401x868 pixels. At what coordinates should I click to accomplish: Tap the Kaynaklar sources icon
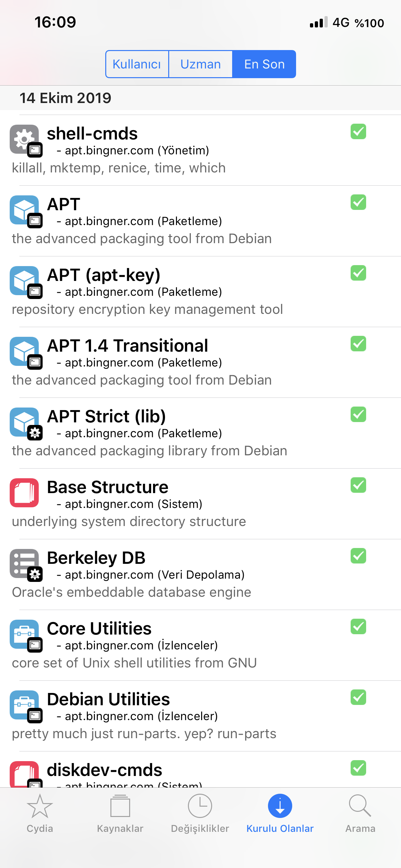point(120,806)
